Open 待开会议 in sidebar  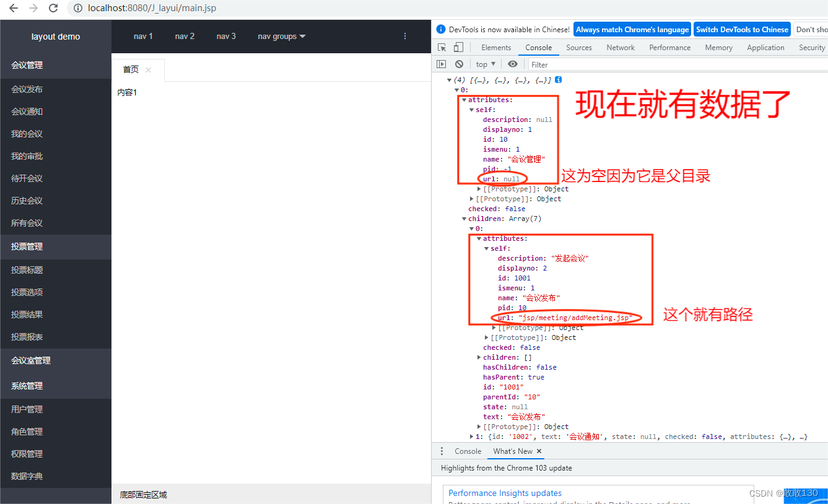56,178
